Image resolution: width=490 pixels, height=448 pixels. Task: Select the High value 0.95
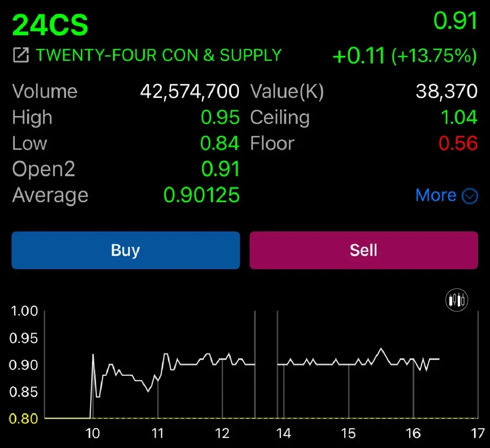(221, 117)
